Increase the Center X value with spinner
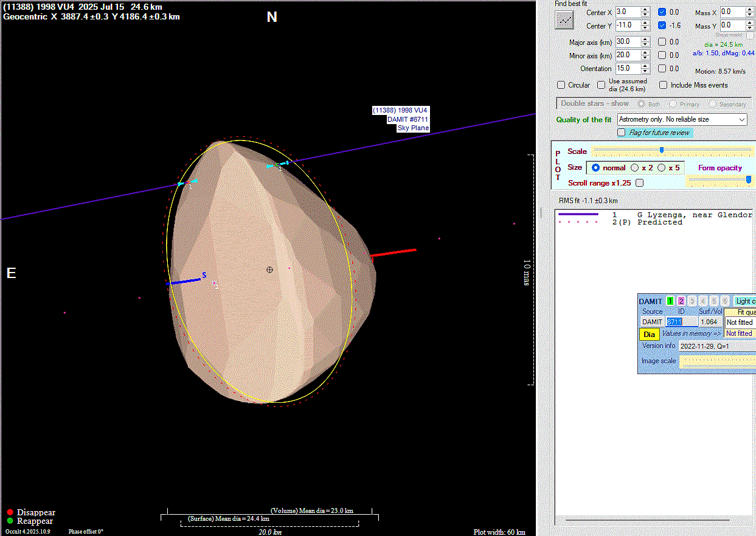The image size is (756, 536). 645,10
